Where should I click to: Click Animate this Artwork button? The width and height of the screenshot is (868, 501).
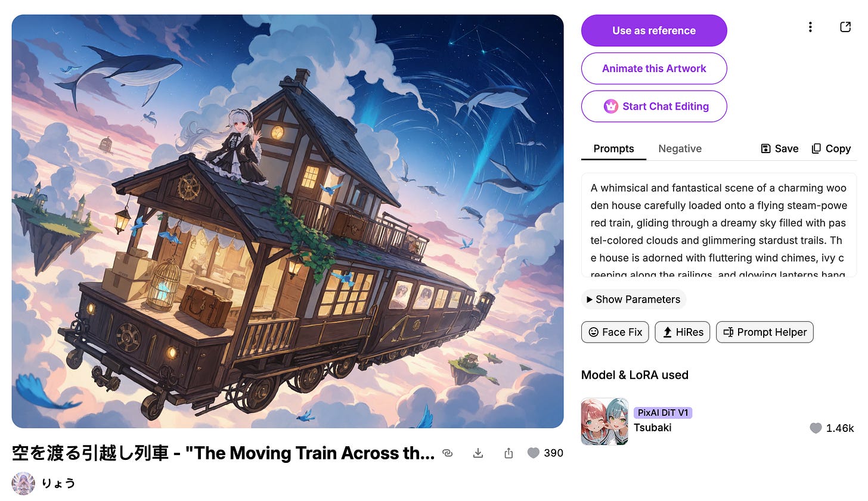[654, 69]
